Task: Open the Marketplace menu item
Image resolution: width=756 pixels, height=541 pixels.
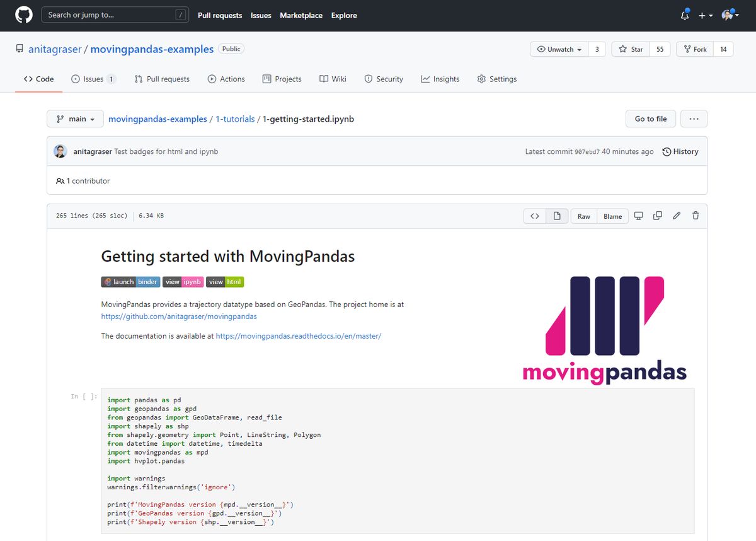Action: 301,15
